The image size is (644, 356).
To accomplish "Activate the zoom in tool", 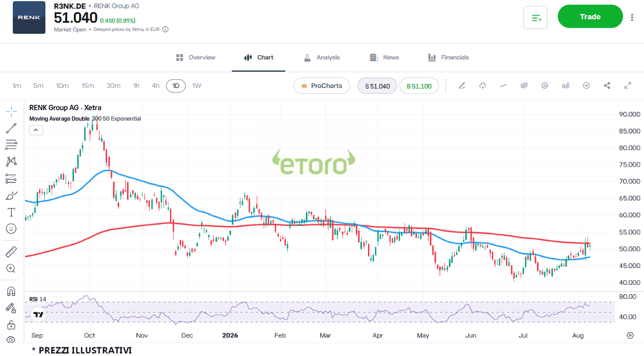I will [11, 269].
